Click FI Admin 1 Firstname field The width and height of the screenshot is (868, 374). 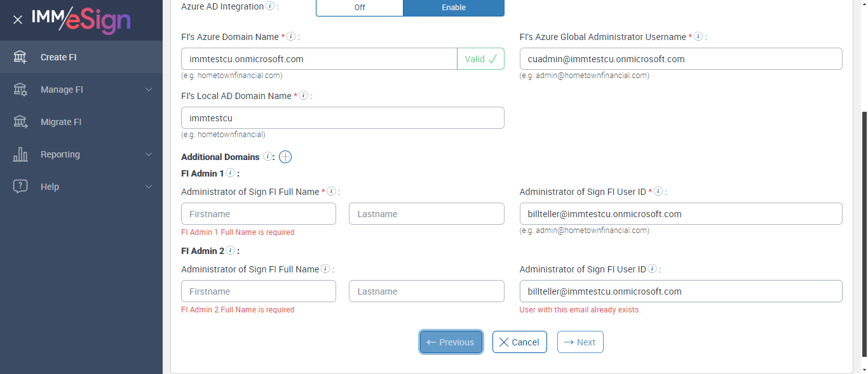click(x=259, y=214)
